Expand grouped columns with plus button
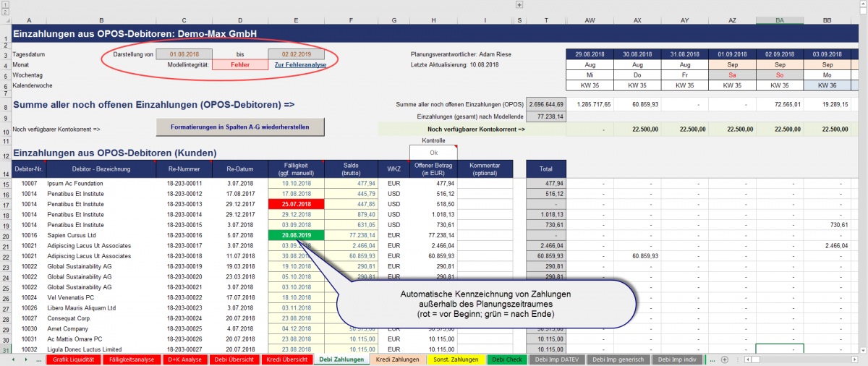Screen dimensions: 868x366 (x=519, y=5)
